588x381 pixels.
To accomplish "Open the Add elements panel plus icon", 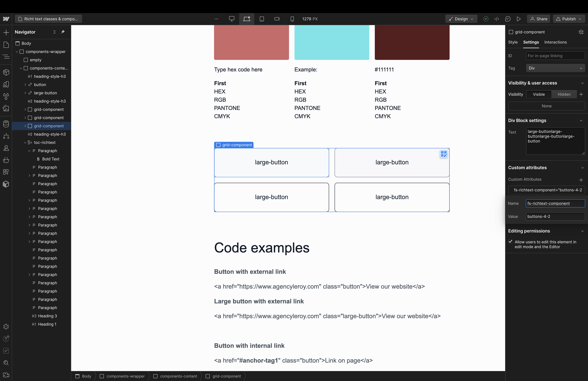I will [6, 32].
